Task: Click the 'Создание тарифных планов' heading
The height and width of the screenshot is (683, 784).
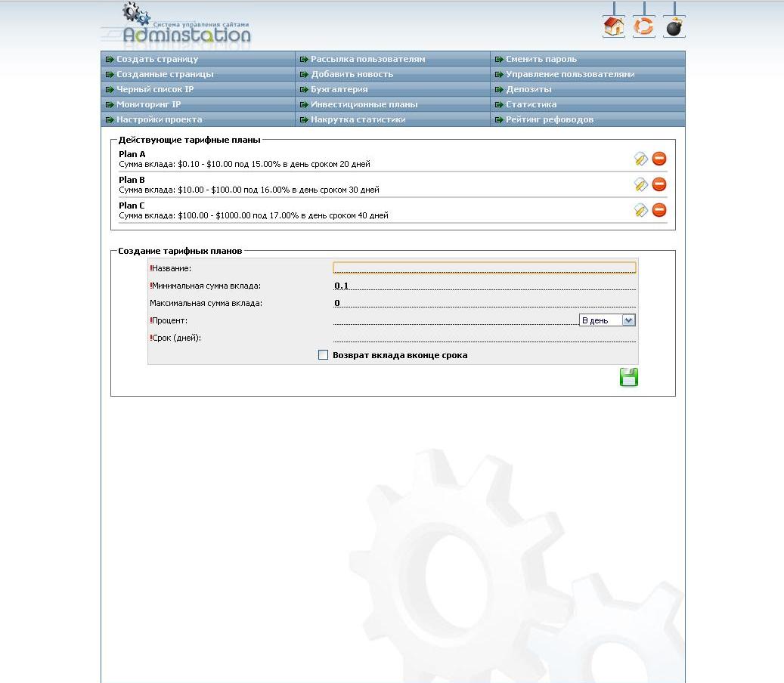Action: click(x=180, y=251)
